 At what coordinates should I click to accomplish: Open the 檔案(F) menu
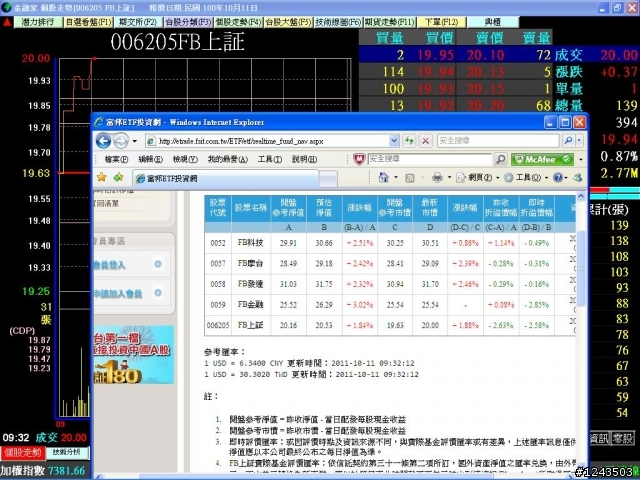(116, 159)
